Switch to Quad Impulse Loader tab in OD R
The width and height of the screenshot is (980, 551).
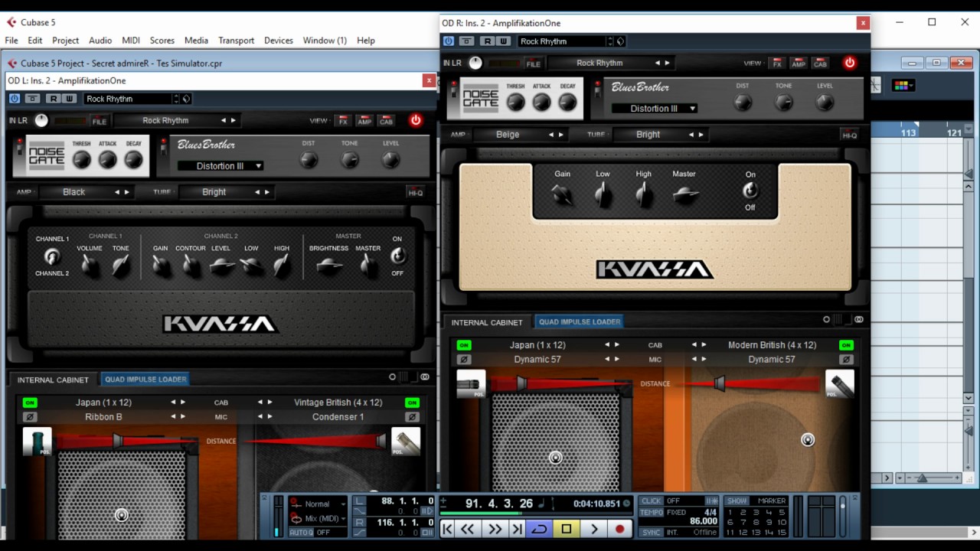tap(579, 321)
